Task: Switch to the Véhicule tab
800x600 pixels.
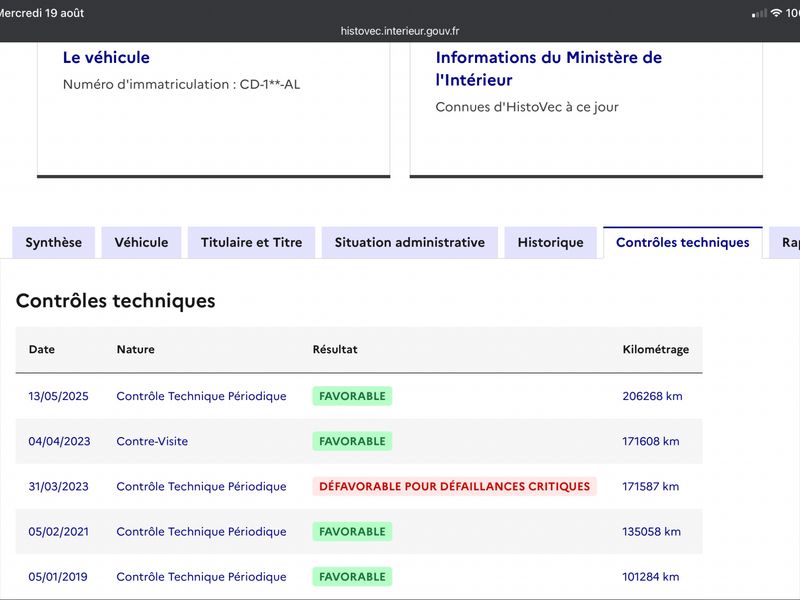Action: [141, 242]
